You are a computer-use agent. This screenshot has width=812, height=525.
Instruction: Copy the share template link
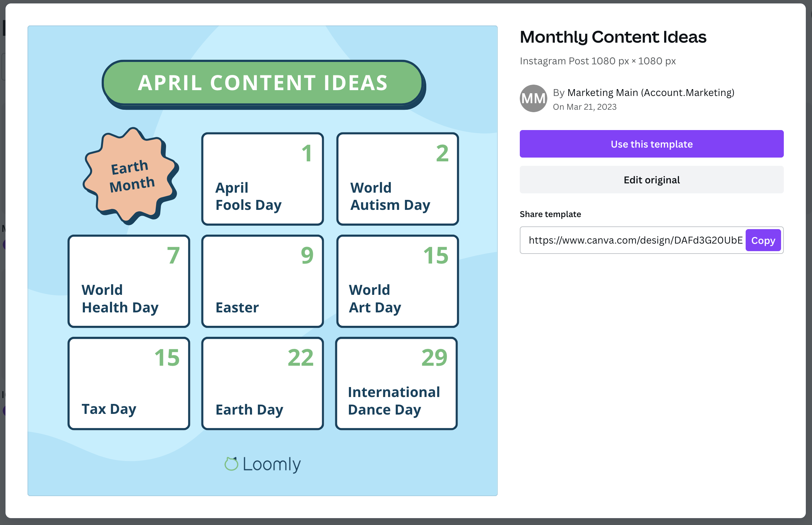tap(763, 240)
